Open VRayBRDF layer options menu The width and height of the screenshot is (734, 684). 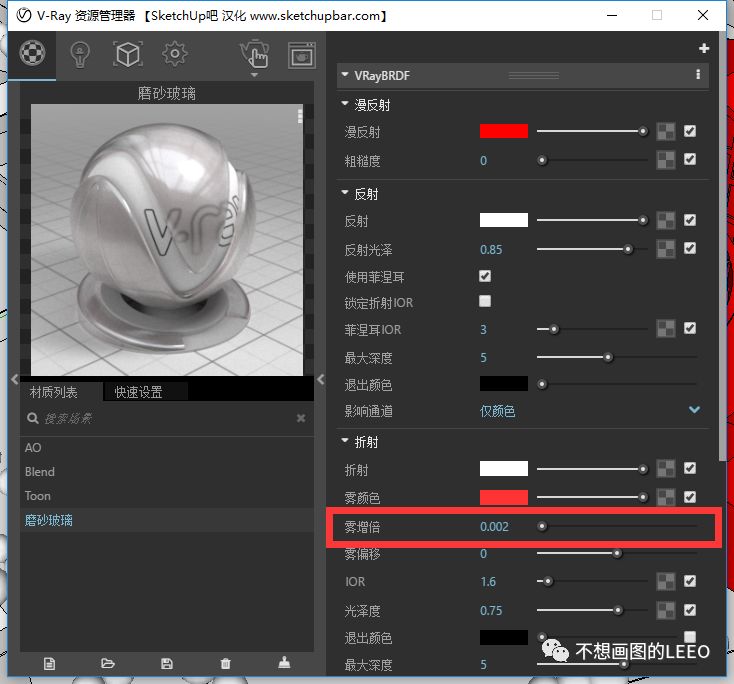point(698,74)
